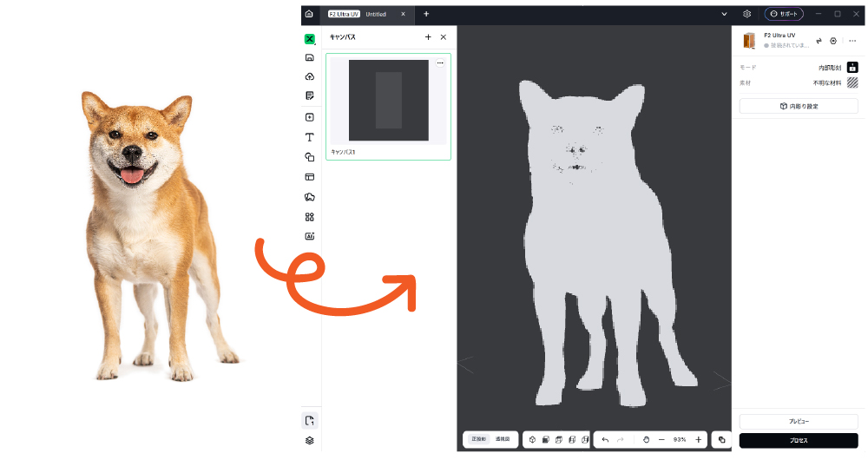Click the device target positioning icon
This screenshot has width=868, height=460.
833,41
